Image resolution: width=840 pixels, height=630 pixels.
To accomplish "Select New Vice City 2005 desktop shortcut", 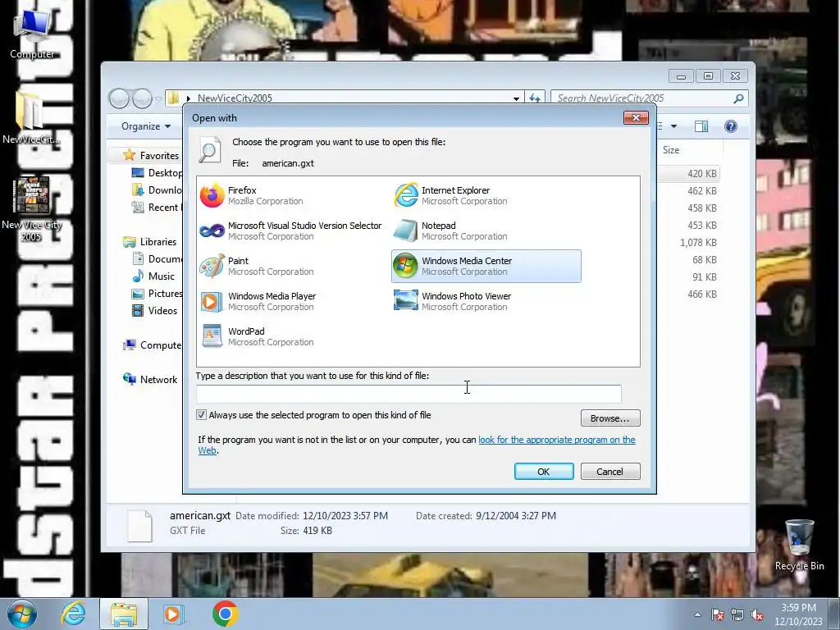I will [32, 209].
